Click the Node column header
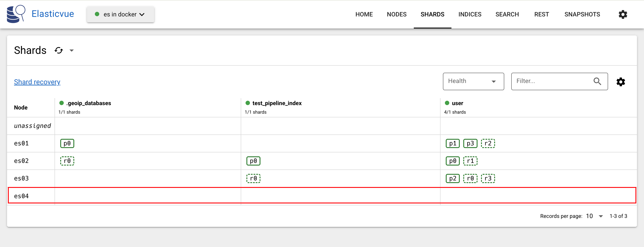644x247 pixels. tap(21, 108)
